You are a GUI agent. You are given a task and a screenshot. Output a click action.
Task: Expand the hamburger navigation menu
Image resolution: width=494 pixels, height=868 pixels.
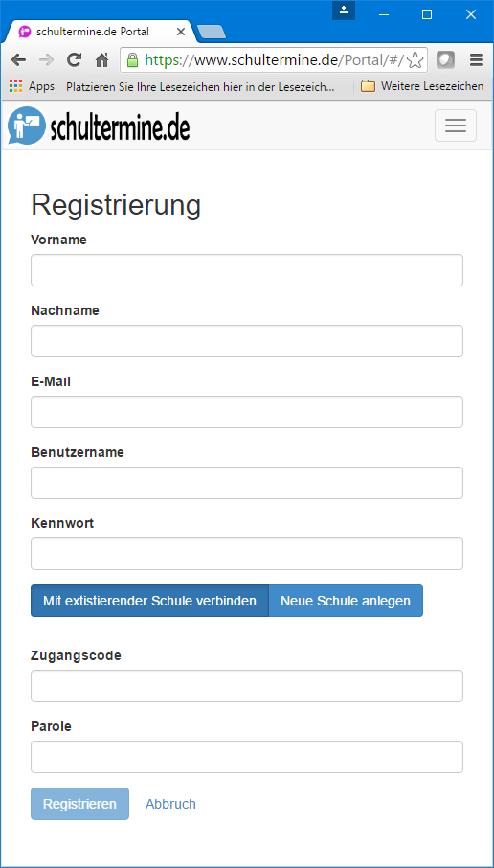[456, 126]
